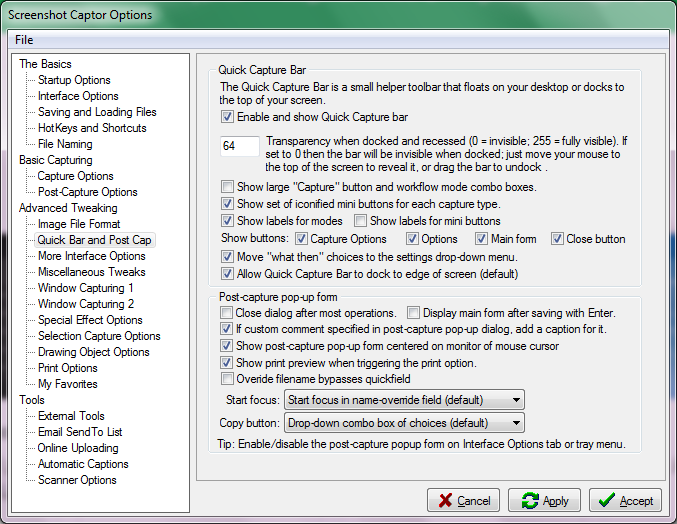This screenshot has height=524, width=677.
Task: Select My Favorites item
Action: [68, 384]
